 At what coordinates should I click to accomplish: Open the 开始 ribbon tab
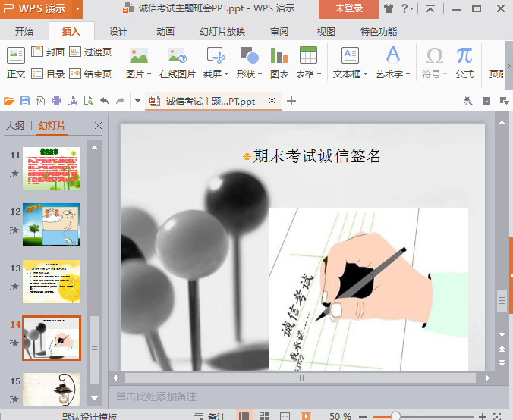click(x=24, y=31)
